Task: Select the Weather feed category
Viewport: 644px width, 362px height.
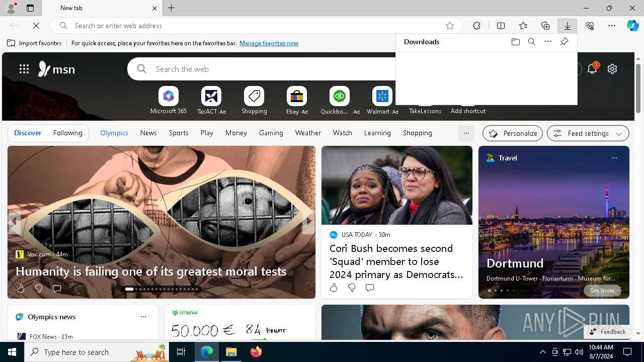Action: click(x=308, y=133)
